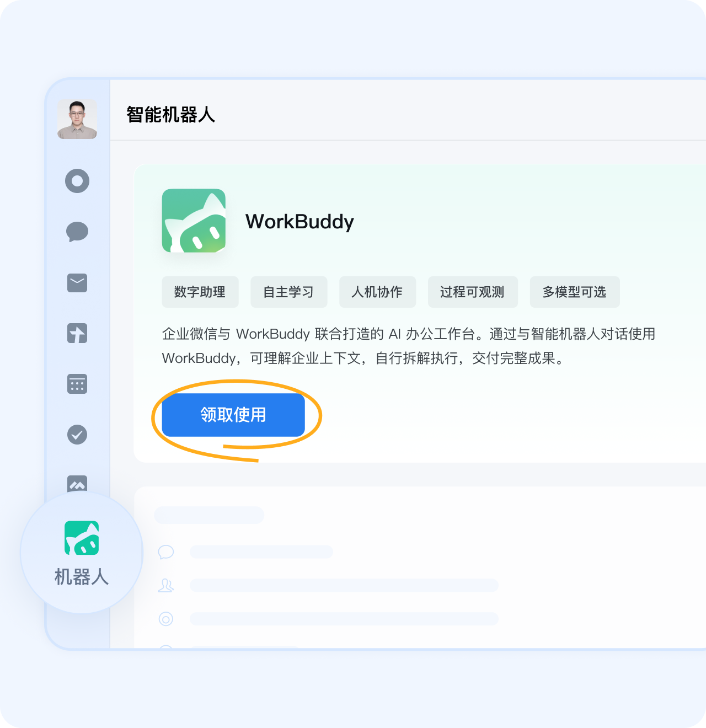Click the speech bubble icon in placeholder list
Screen dimensions: 706x728
[166, 552]
